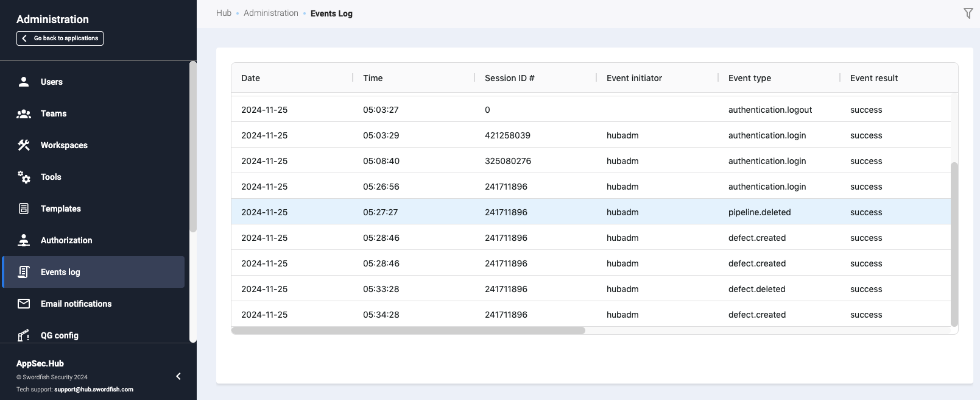Click the support@hub.swordfish.com email link

94,389
